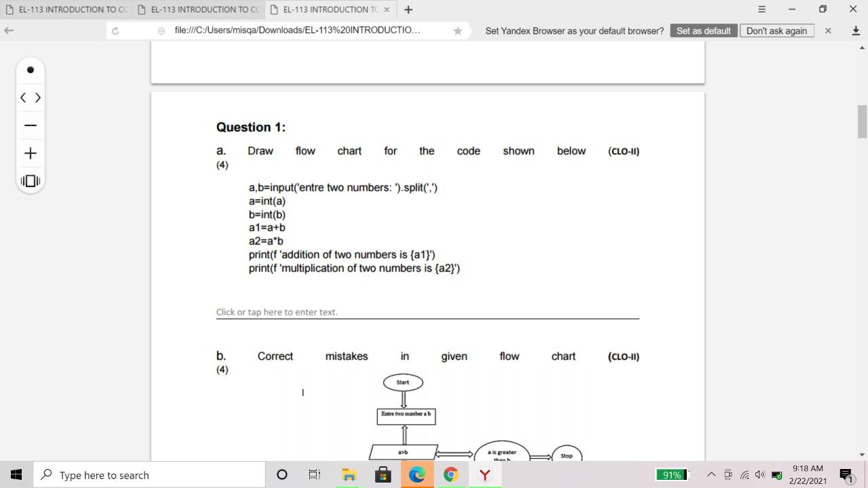868x488 pixels.
Task: Go to next page with right arrow icon
Action: [38, 98]
